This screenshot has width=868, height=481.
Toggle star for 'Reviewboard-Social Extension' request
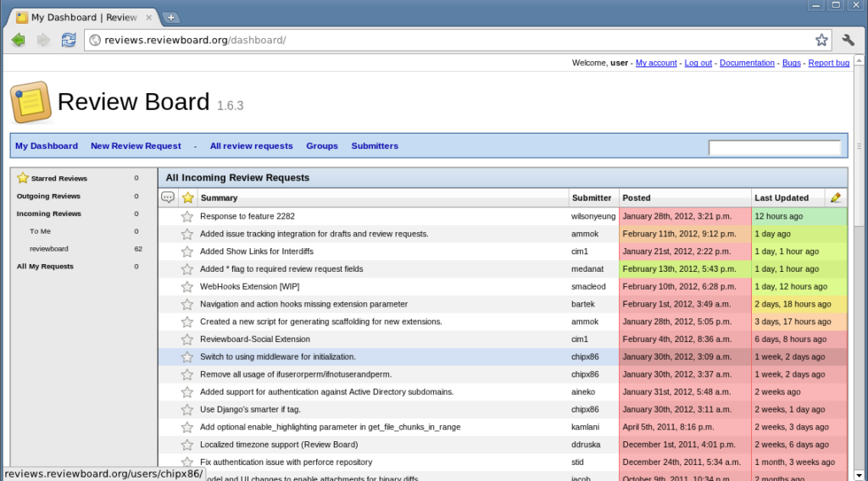[187, 339]
